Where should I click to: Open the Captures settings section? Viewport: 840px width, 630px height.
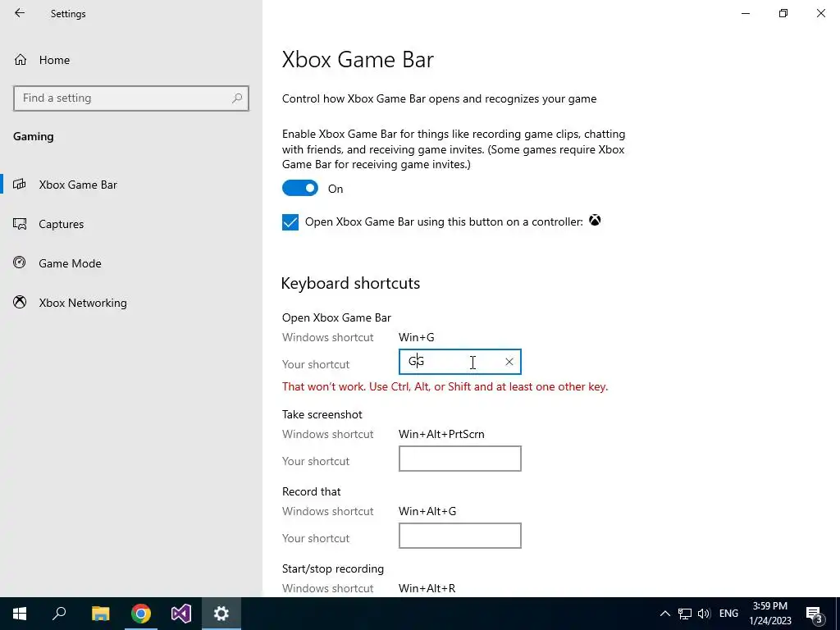131,224
